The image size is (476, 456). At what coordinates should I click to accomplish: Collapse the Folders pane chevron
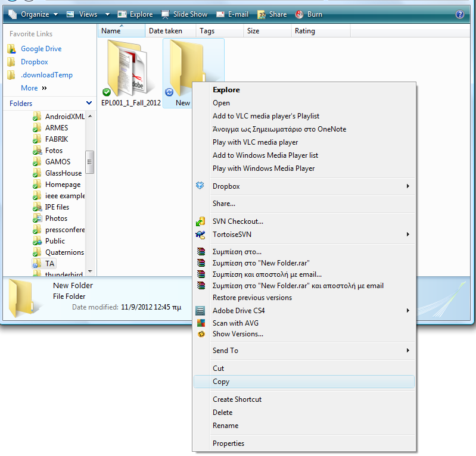89,103
